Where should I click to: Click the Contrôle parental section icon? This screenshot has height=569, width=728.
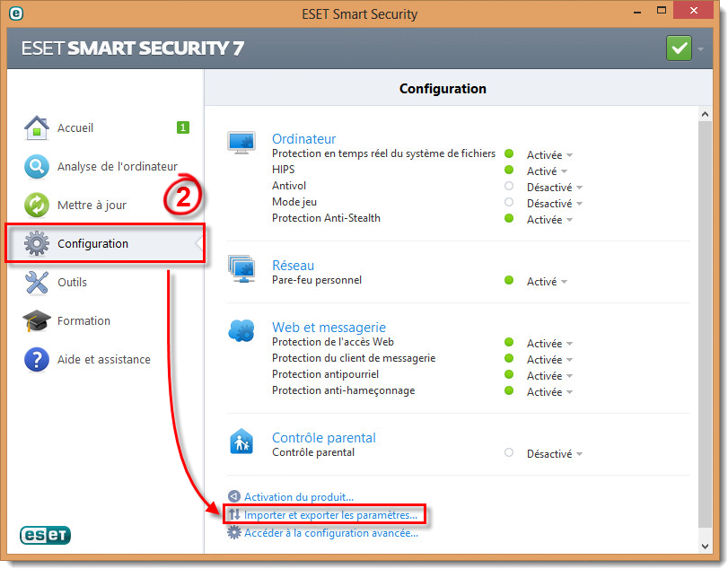click(241, 442)
